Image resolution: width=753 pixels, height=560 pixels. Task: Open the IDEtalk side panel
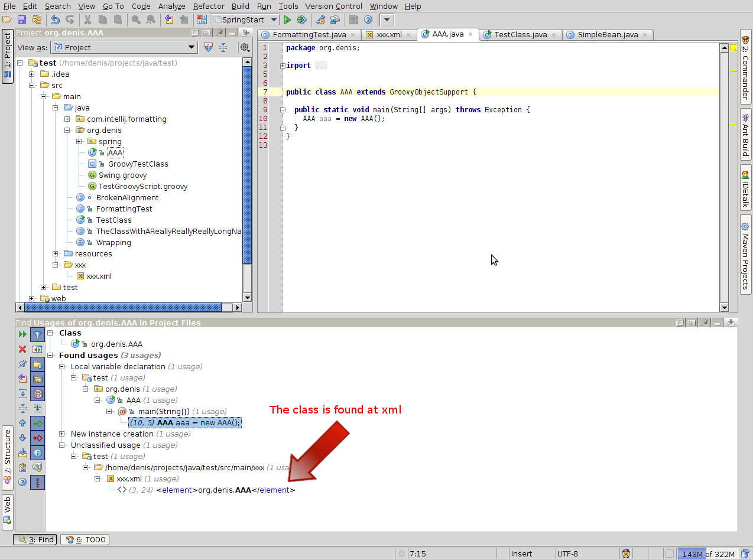pos(745,187)
